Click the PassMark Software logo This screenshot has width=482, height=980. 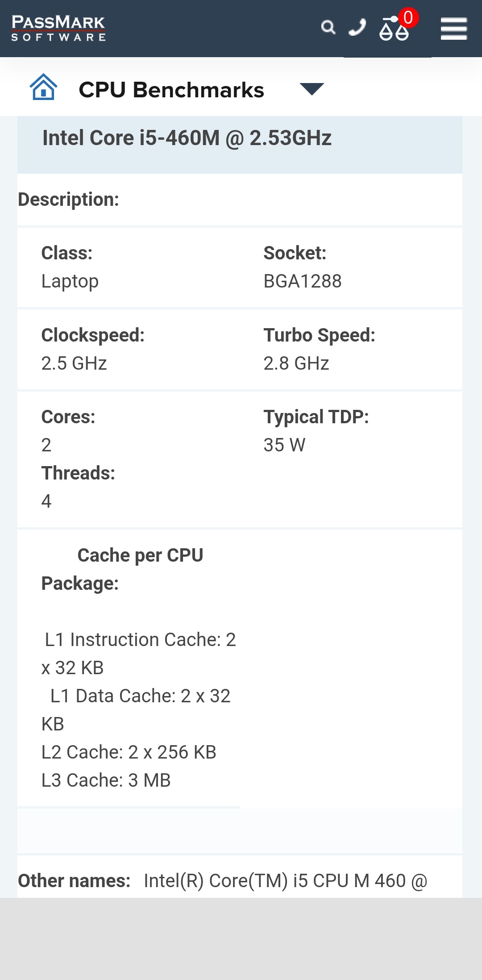[x=58, y=28]
